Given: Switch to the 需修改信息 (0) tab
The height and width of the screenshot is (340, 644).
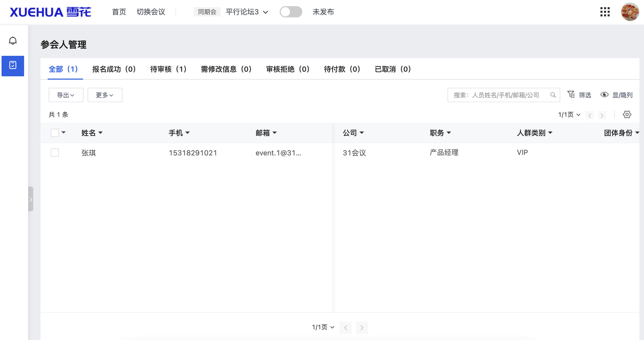Looking at the screenshot, I should tap(226, 69).
